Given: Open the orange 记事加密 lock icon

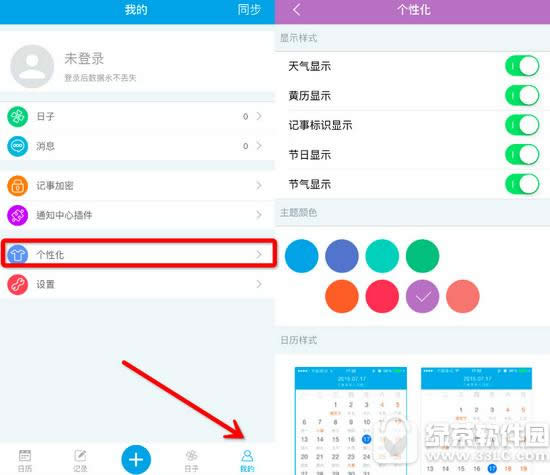Looking at the screenshot, I should 18,186.
